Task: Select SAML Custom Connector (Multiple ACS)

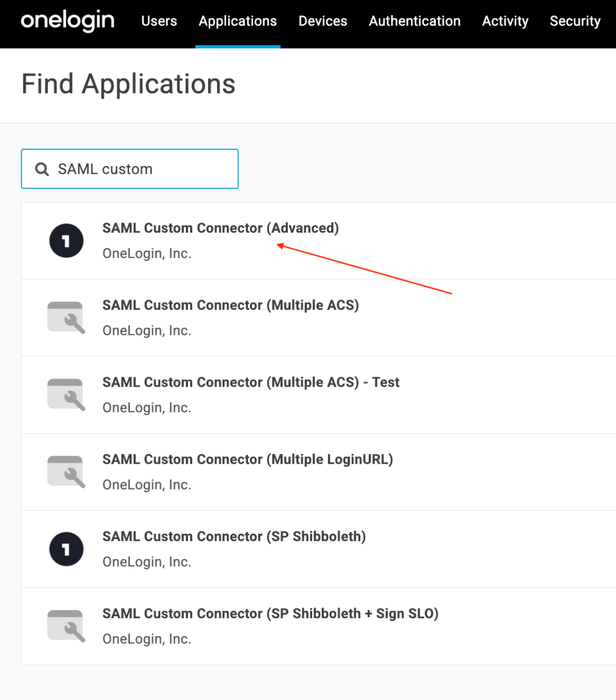Action: pos(231,305)
